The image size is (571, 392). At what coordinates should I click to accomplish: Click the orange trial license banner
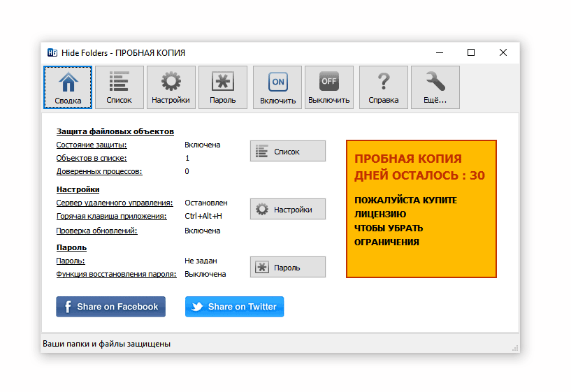pyautogui.click(x=421, y=209)
